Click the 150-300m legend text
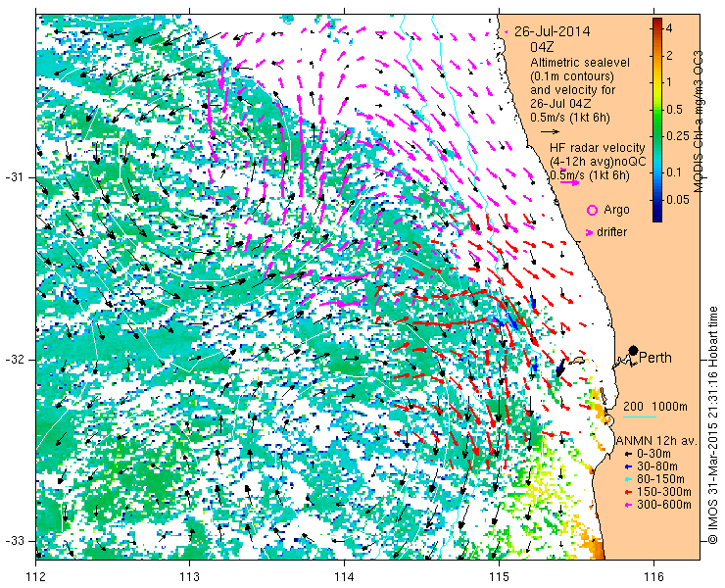Viewport: 725px width, 588px height. coord(663,492)
